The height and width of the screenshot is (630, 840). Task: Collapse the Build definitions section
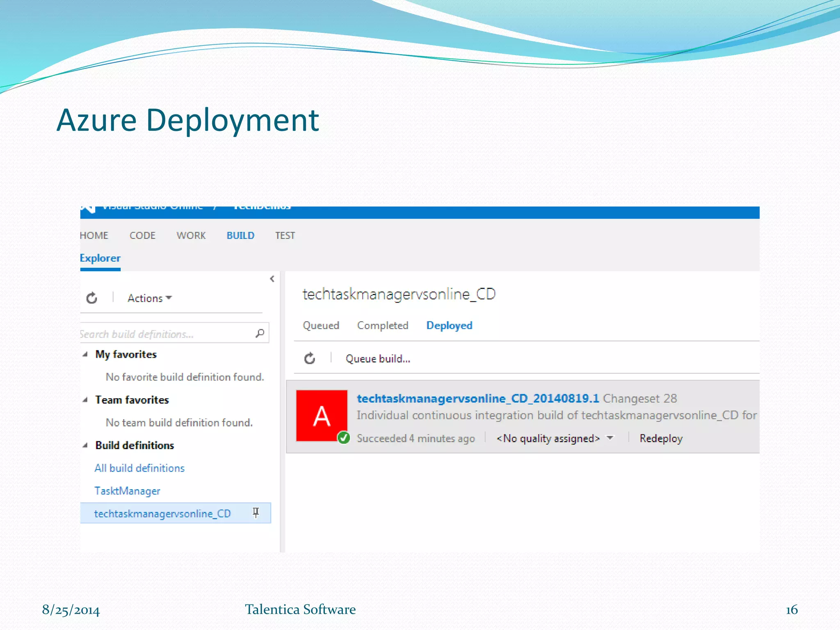[x=85, y=445]
